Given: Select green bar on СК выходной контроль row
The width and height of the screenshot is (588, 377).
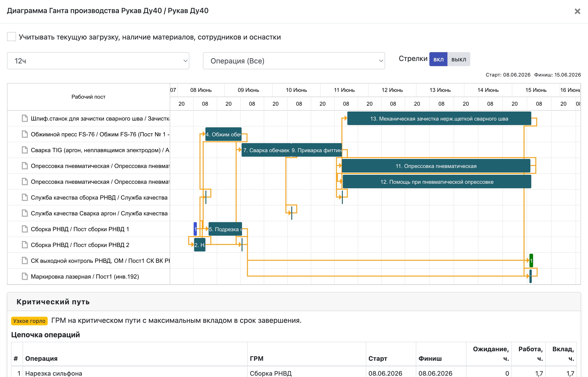Looking at the screenshot, I should 531,261.
